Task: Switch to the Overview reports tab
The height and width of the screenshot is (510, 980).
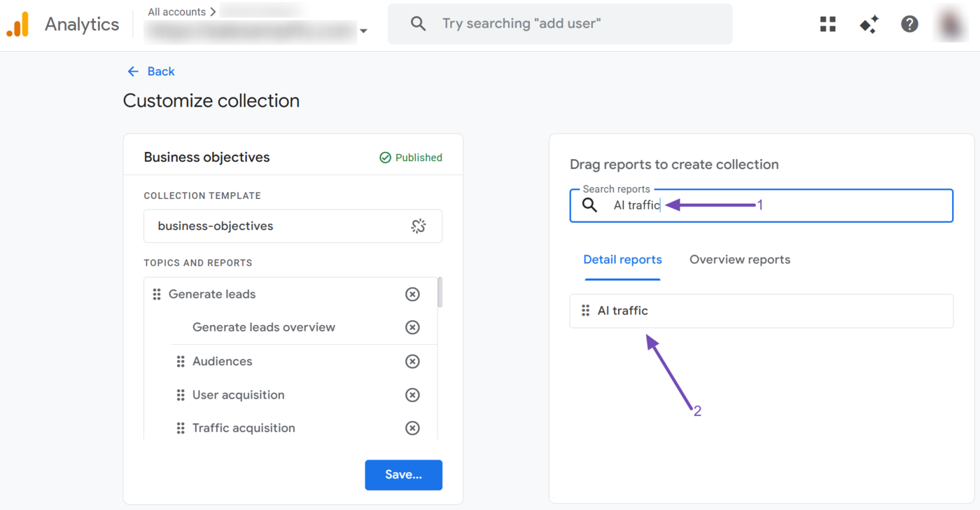Action: tap(739, 259)
